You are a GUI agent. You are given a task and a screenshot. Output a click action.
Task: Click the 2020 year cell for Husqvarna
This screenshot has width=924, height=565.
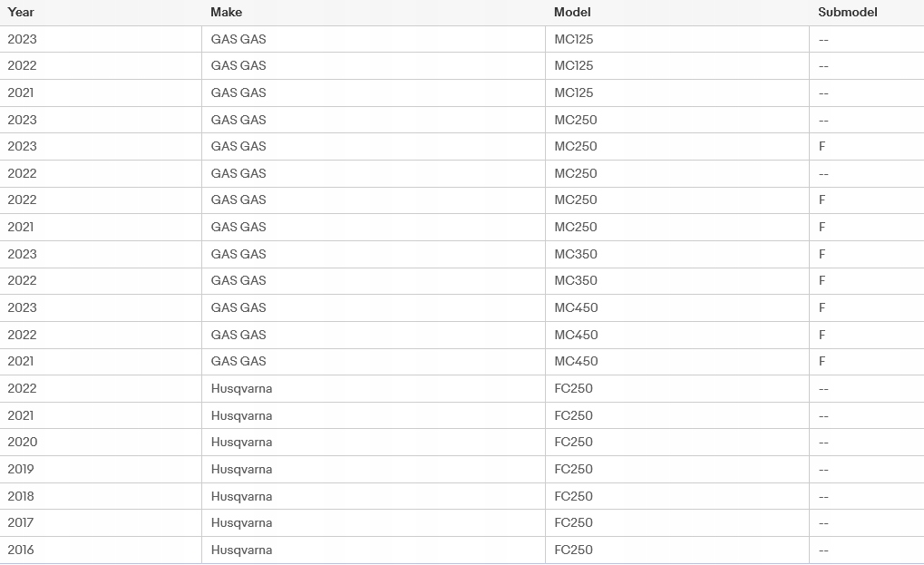click(22, 442)
